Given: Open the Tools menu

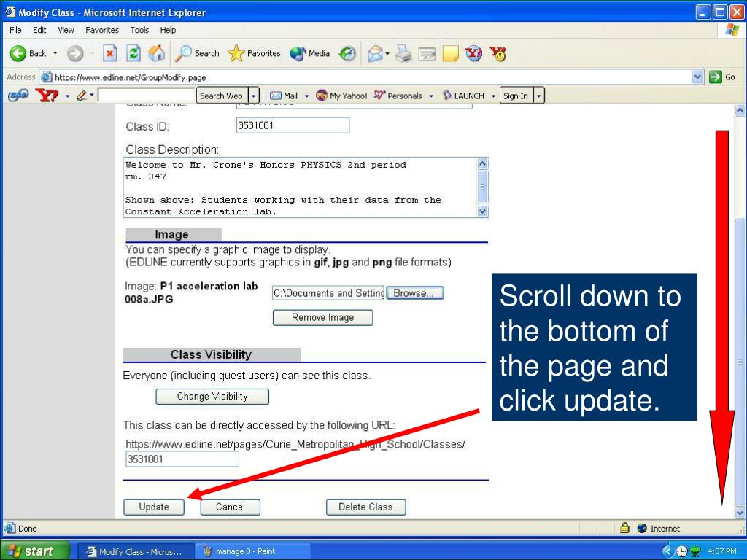Looking at the screenshot, I should (139, 30).
